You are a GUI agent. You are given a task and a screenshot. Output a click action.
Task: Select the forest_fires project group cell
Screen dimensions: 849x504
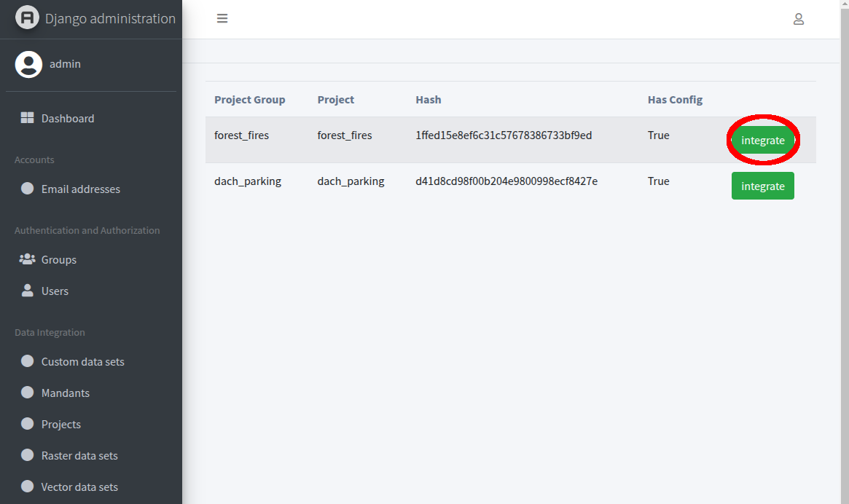pyautogui.click(x=241, y=135)
